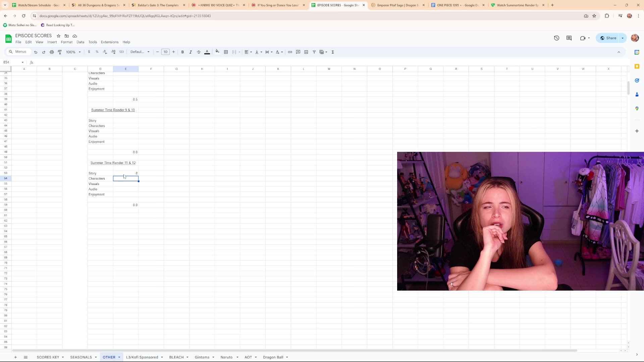Screen dimensions: 644x362
Task: Open the functions sigma icon
Action: point(333,52)
